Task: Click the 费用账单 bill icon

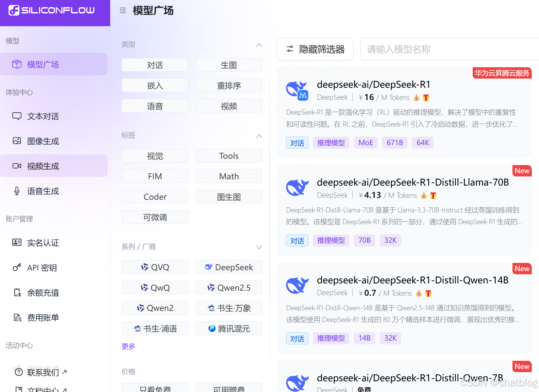Action: (x=17, y=317)
